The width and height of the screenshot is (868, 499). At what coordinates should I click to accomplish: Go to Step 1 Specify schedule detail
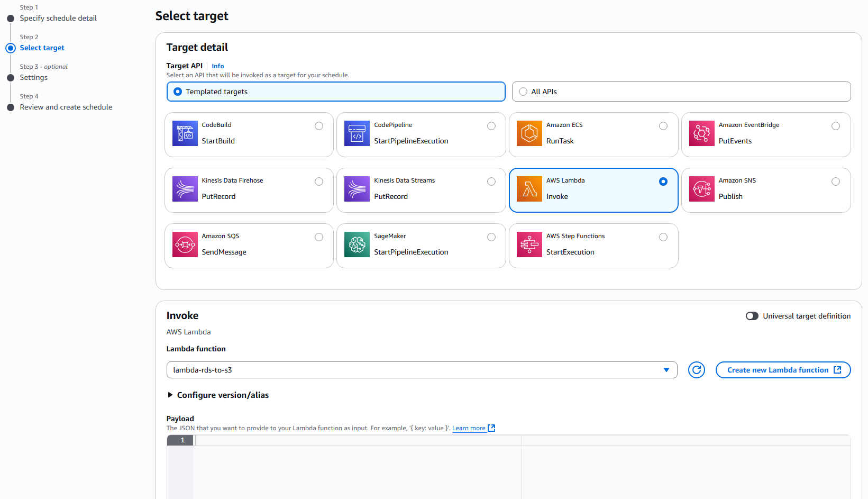click(x=58, y=18)
